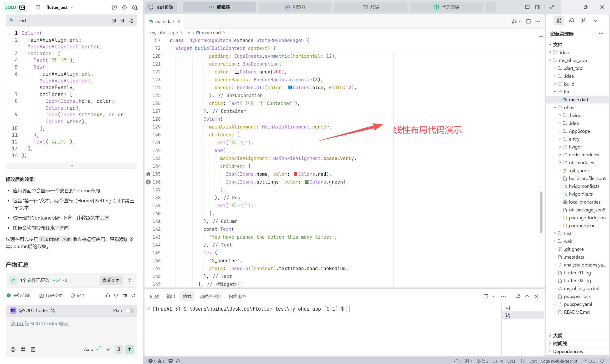The image size is (610, 364).
Task: Click the search icon in right sidebar
Action: (x=571, y=20)
